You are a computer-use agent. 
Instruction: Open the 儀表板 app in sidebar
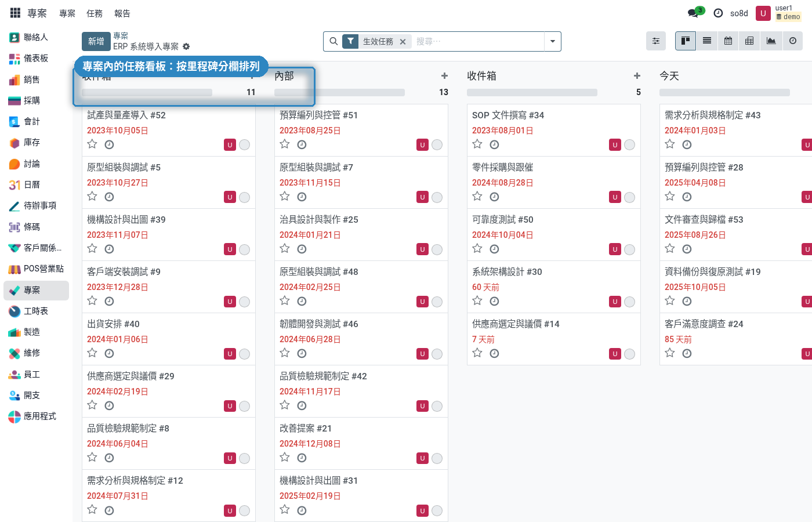point(36,58)
